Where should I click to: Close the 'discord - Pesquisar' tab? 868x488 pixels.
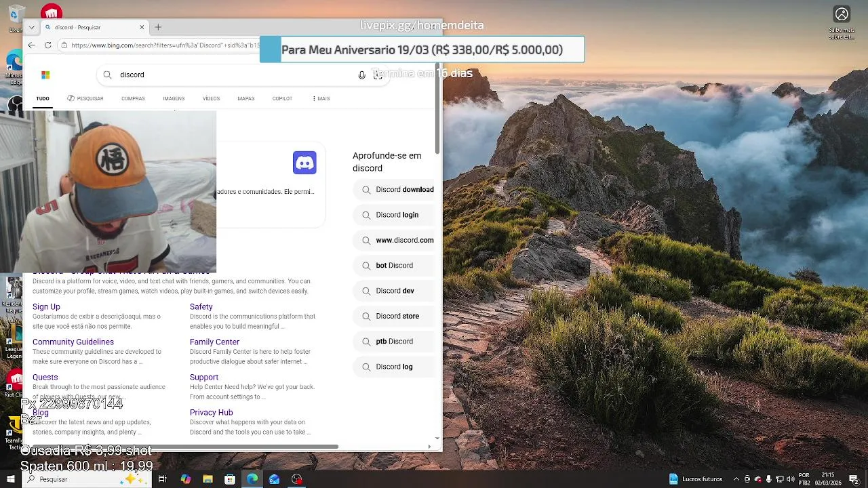tap(142, 28)
